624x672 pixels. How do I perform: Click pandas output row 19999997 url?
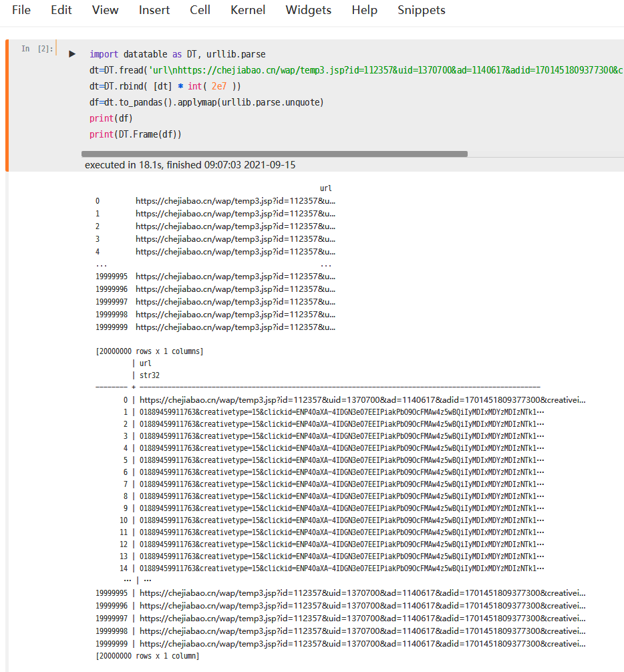coord(235,302)
